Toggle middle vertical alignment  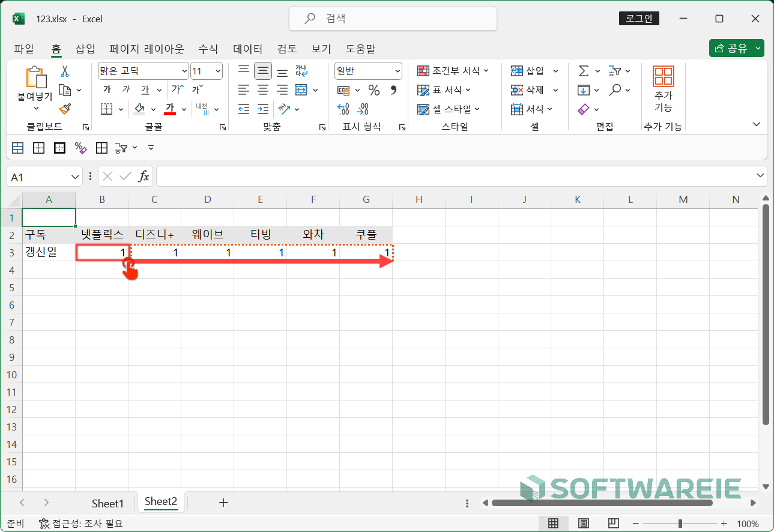pos(263,71)
